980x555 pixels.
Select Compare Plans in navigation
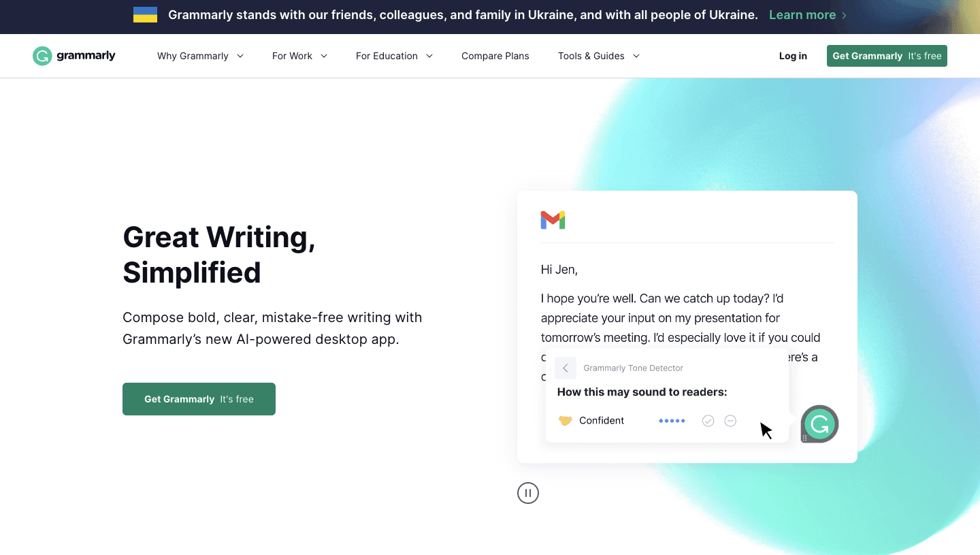pyautogui.click(x=495, y=56)
